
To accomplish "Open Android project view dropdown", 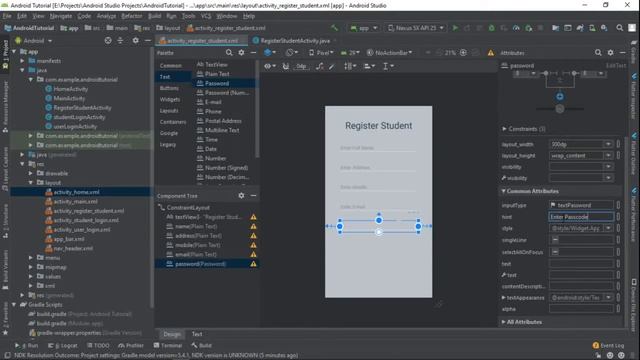I will (x=33, y=40).
